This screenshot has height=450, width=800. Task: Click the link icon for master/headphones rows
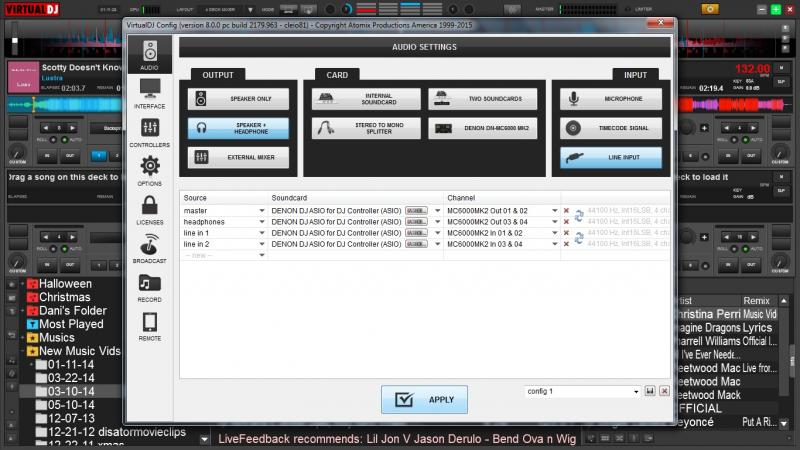tap(579, 216)
